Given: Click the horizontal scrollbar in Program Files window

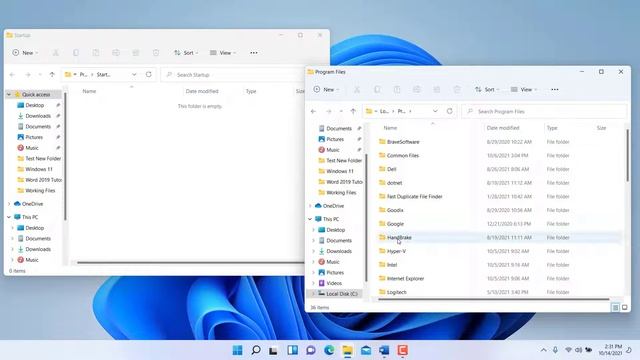Looking at the screenshot, I should pos(494,299).
